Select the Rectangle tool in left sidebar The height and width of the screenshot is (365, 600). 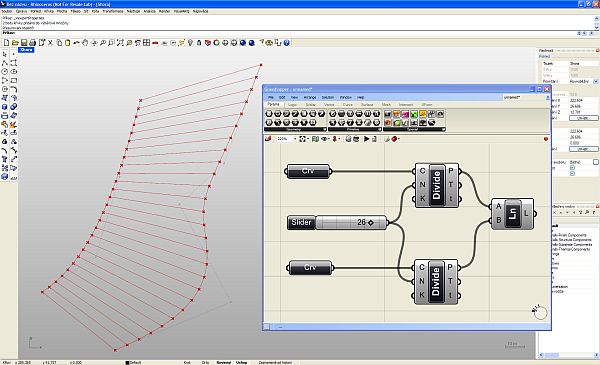[14, 80]
